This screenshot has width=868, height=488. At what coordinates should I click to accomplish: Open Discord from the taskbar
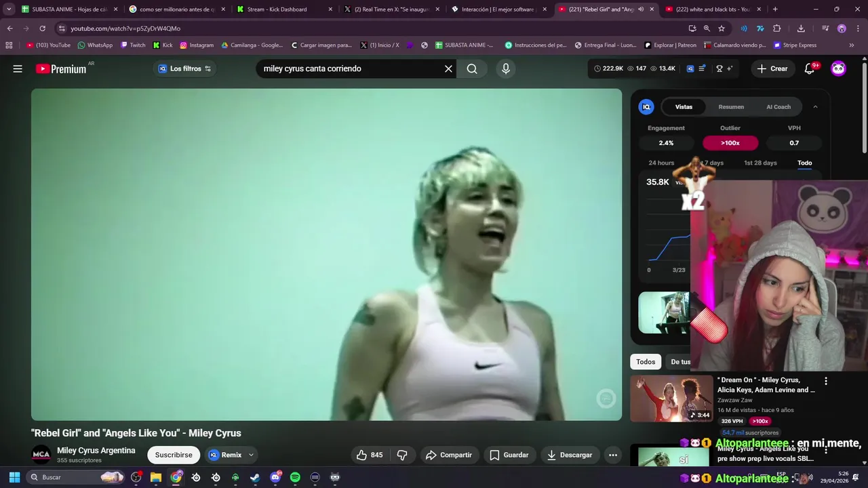[275, 477]
